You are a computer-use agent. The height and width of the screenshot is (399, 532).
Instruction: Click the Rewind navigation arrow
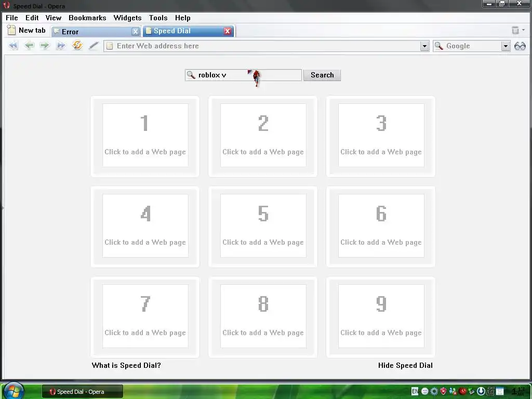(x=13, y=46)
